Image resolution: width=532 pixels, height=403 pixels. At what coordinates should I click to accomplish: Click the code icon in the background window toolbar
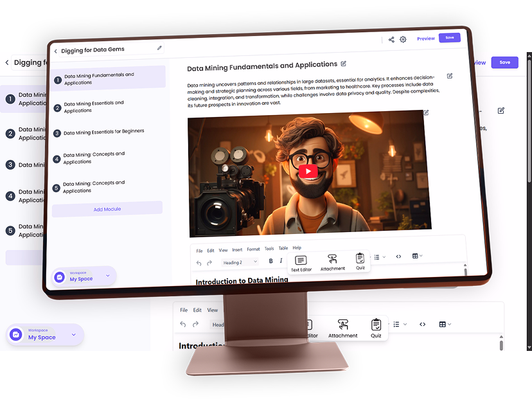pyautogui.click(x=422, y=324)
